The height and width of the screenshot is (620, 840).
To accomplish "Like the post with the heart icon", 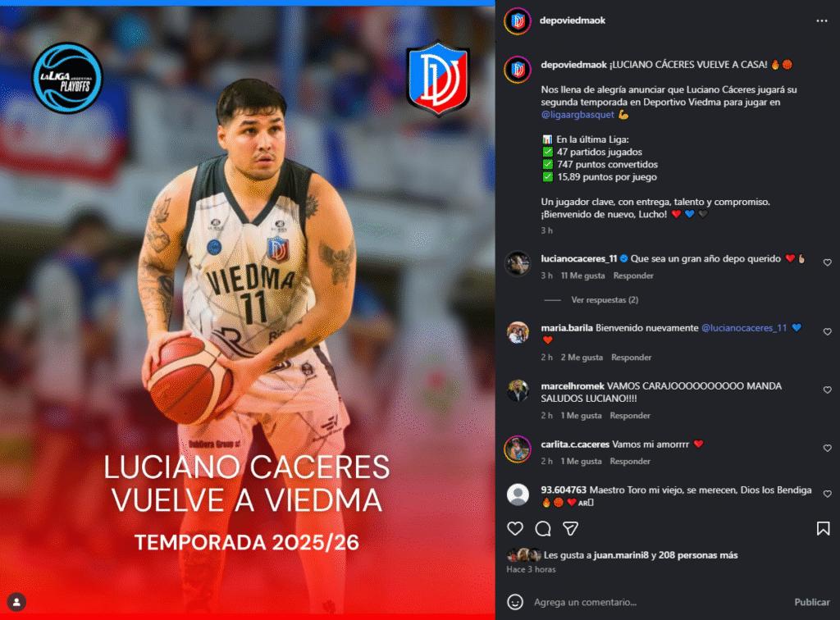I will pos(515,528).
